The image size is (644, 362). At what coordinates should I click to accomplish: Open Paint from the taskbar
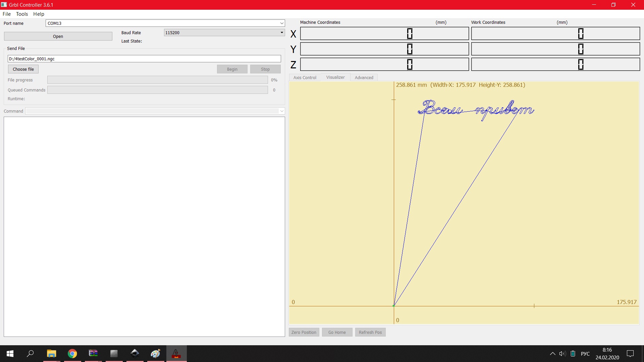[x=156, y=353]
